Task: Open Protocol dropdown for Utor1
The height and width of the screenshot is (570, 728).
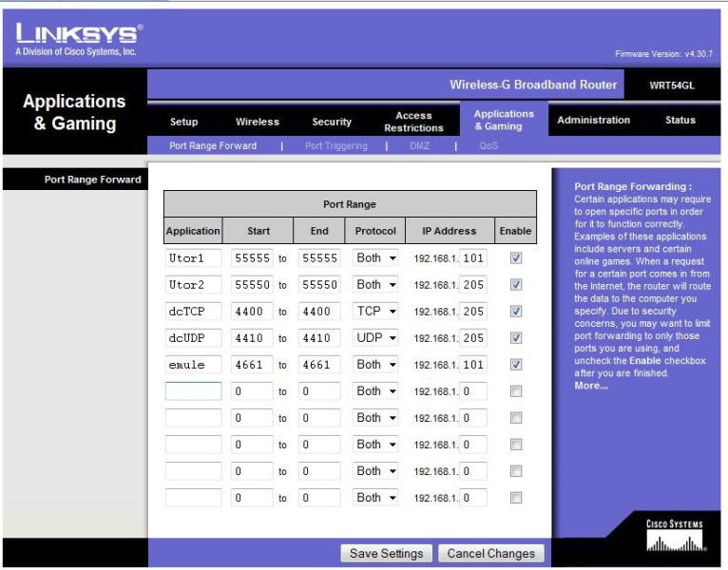Action: [x=375, y=258]
